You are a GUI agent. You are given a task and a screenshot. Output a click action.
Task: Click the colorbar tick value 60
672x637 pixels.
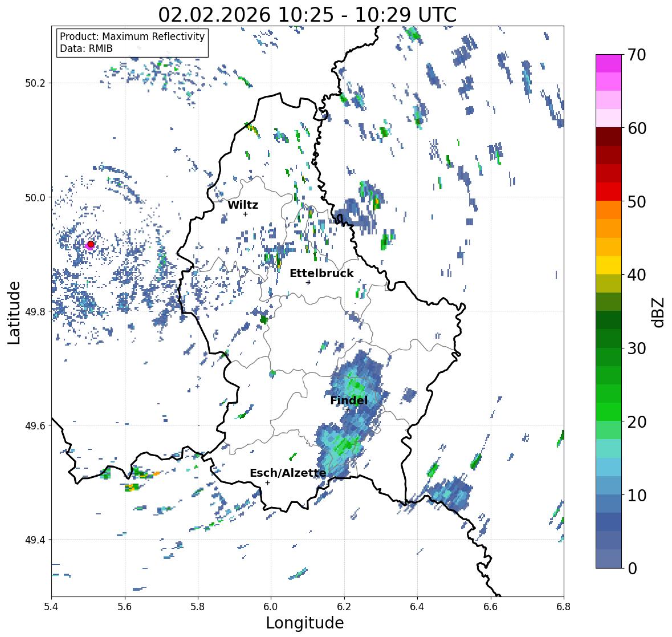[x=637, y=128]
